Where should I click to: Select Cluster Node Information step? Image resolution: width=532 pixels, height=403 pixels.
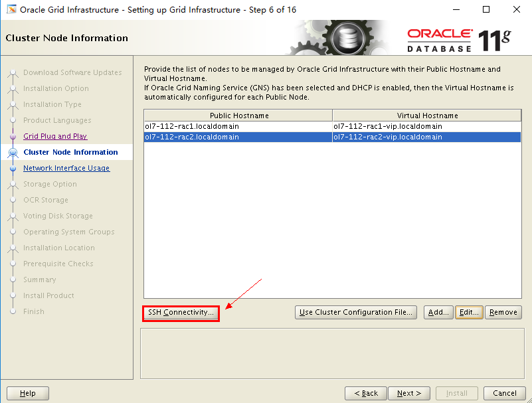click(x=70, y=152)
